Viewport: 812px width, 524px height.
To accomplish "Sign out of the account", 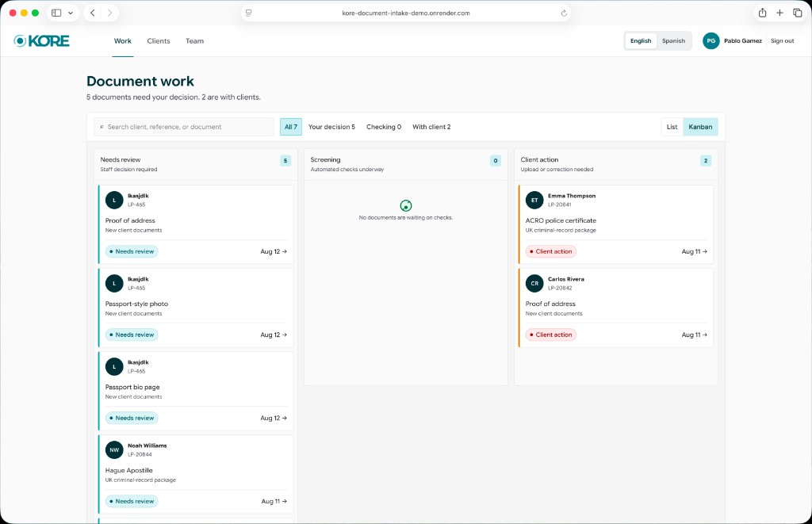I will tap(782, 41).
